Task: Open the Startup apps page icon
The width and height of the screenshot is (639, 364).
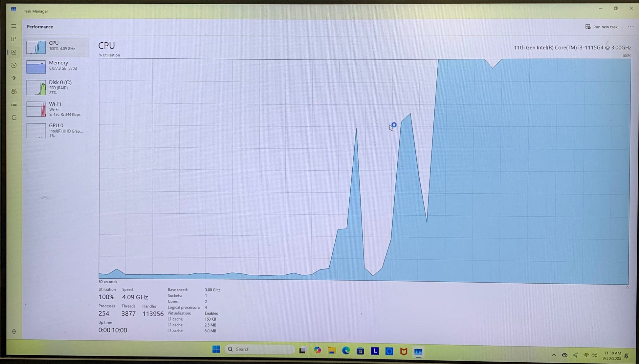Action: tap(14, 78)
